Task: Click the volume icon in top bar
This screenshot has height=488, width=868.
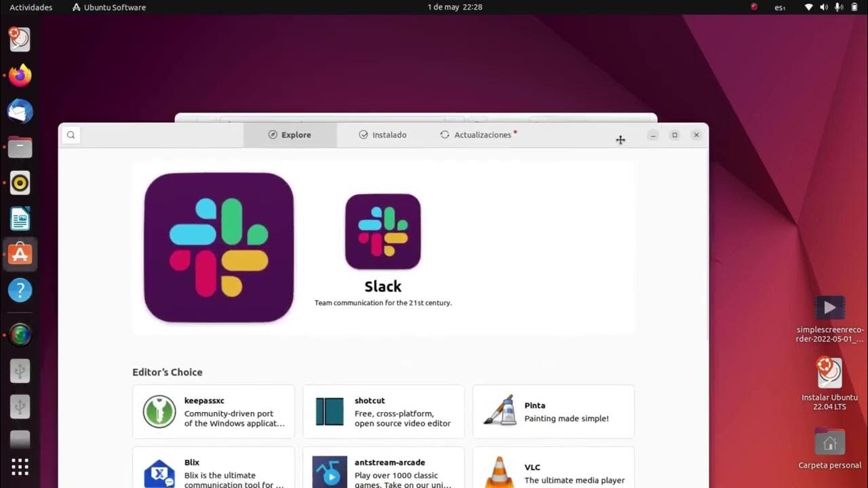Action: 824,7
